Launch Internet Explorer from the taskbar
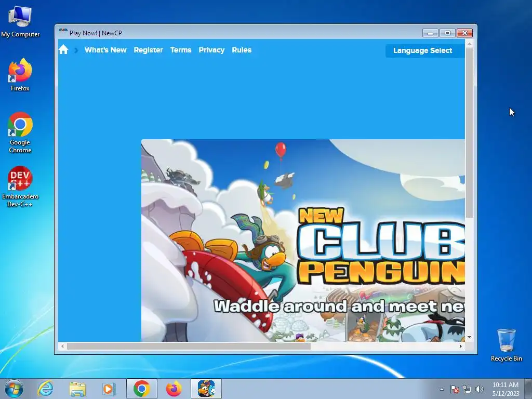 pyautogui.click(x=46, y=389)
